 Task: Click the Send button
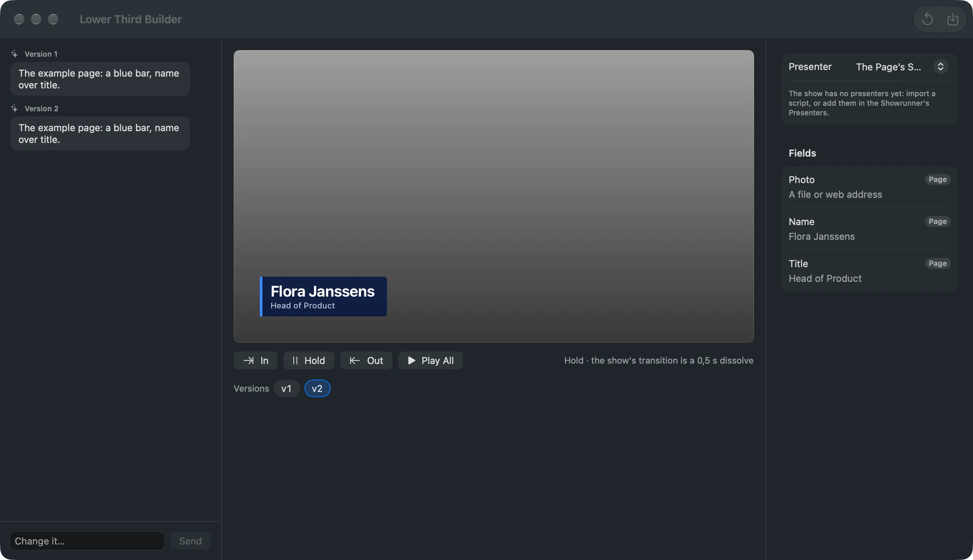coord(190,541)
